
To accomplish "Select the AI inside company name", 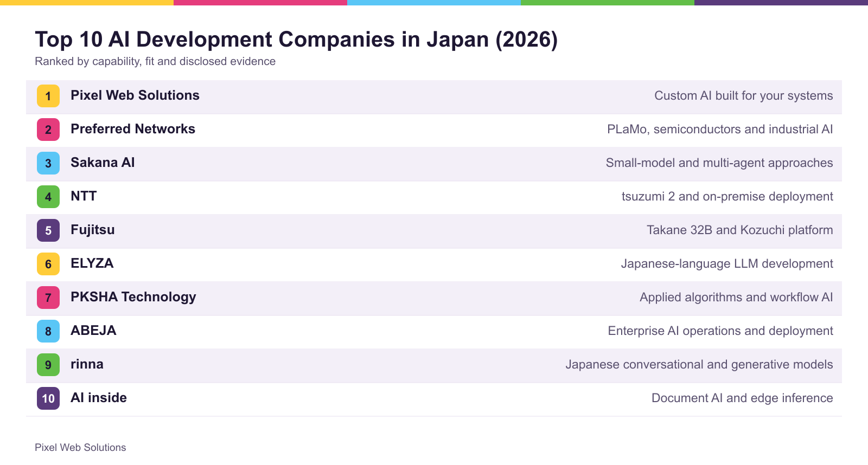I will pos(99,398).
